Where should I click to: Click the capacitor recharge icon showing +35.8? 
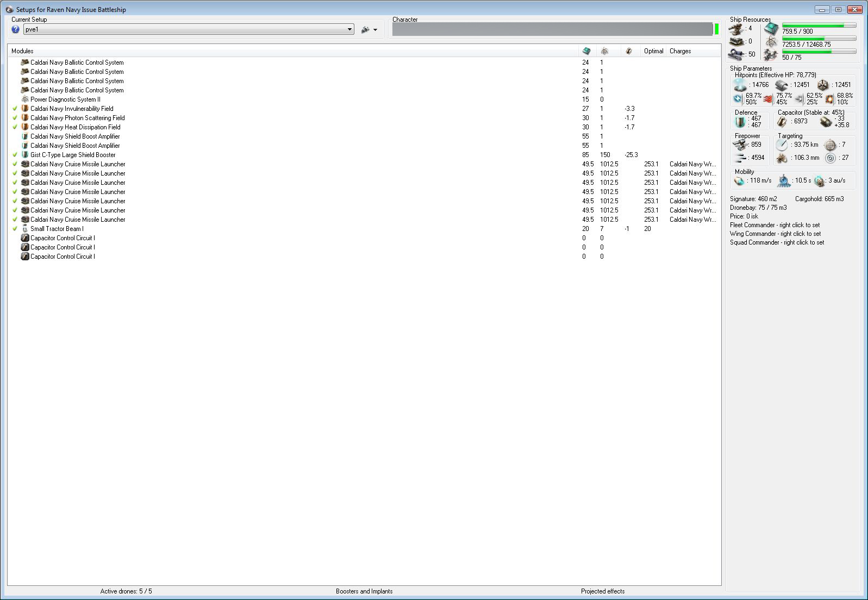[x=826, y=122]
